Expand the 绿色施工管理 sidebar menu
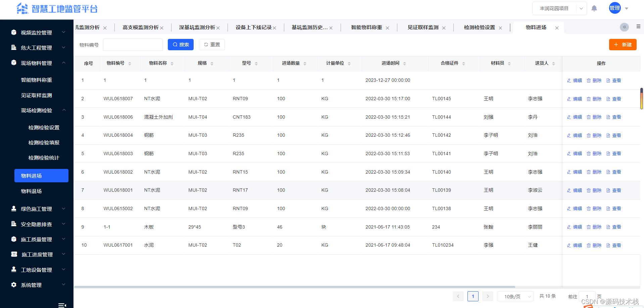 (x=37, y=209)
